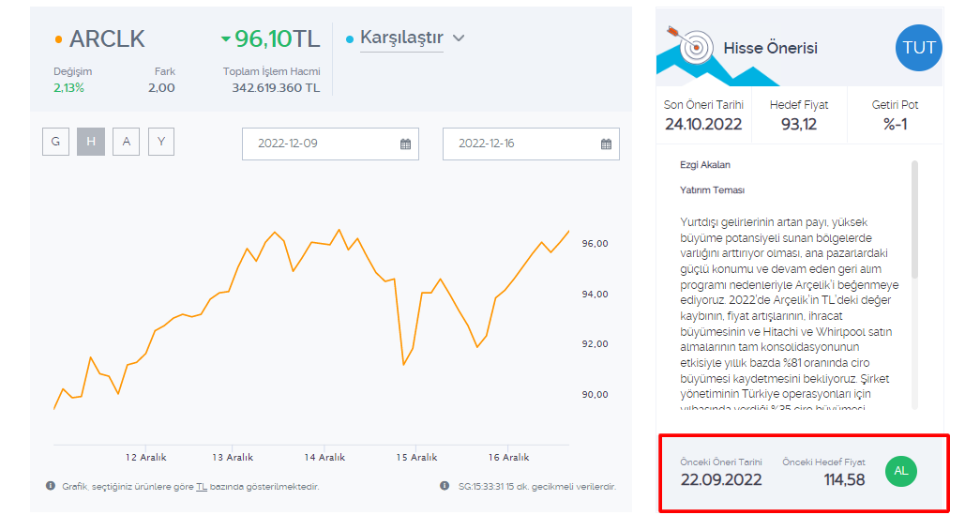Click the recommendation text scrollbar
The height and width of the screenshot is (530, 980).
[914, 220]
